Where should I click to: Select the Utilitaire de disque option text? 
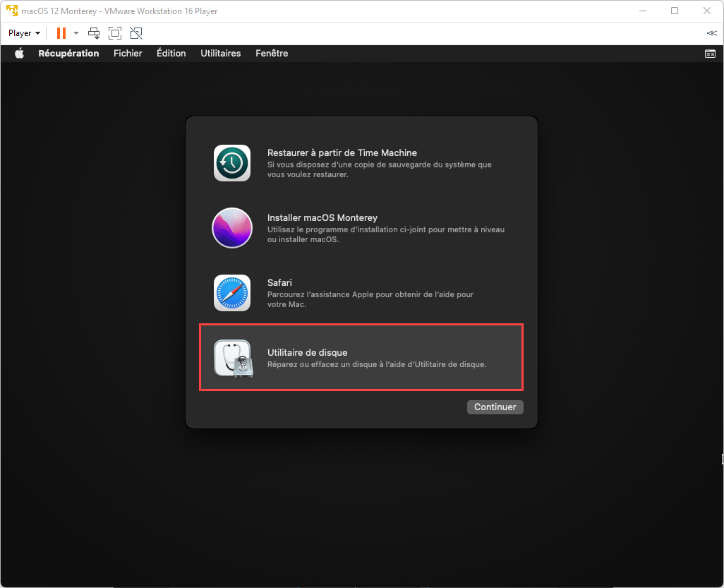click(307, 352)
